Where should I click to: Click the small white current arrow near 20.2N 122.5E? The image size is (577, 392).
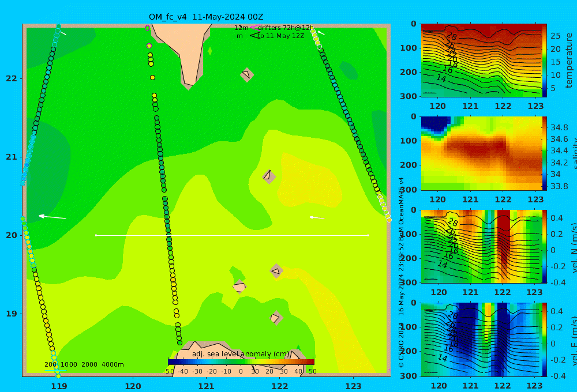coord(317,218)
